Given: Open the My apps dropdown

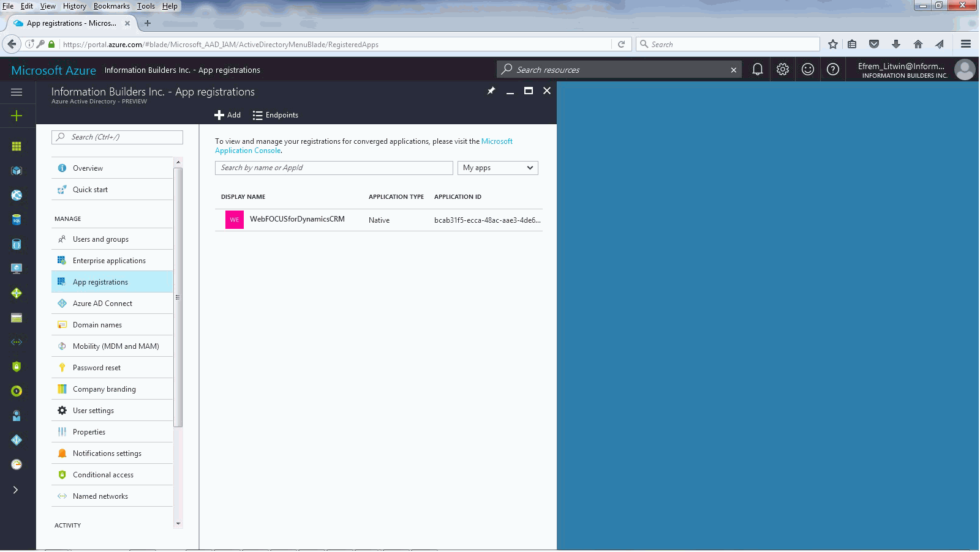Looking at the screenshot, I should pyautogui.click(x=498, y=168).
